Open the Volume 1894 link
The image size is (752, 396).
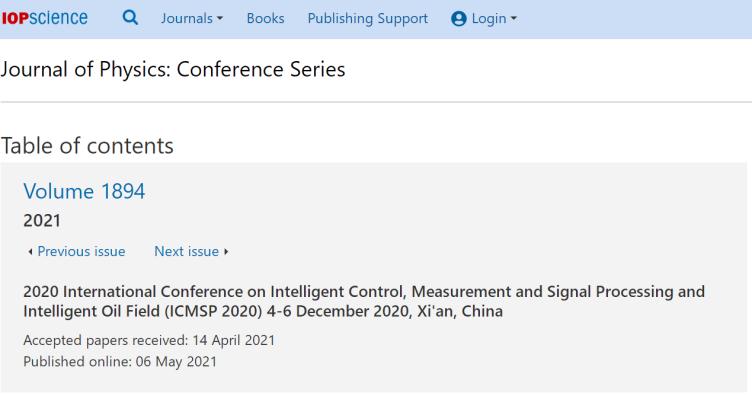[84, 191]
